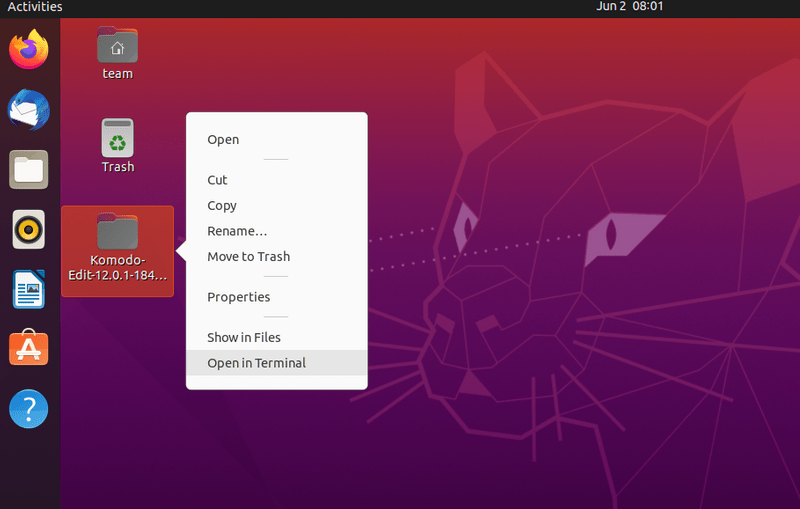
Task: Launch Firefox from the dock
Action: pyautogui.click(x=29, y=49)
